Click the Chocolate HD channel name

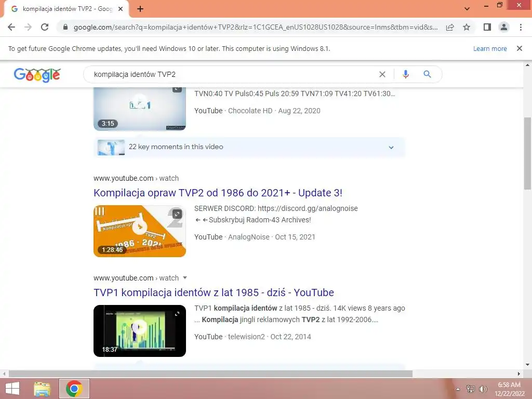(250, 111)
